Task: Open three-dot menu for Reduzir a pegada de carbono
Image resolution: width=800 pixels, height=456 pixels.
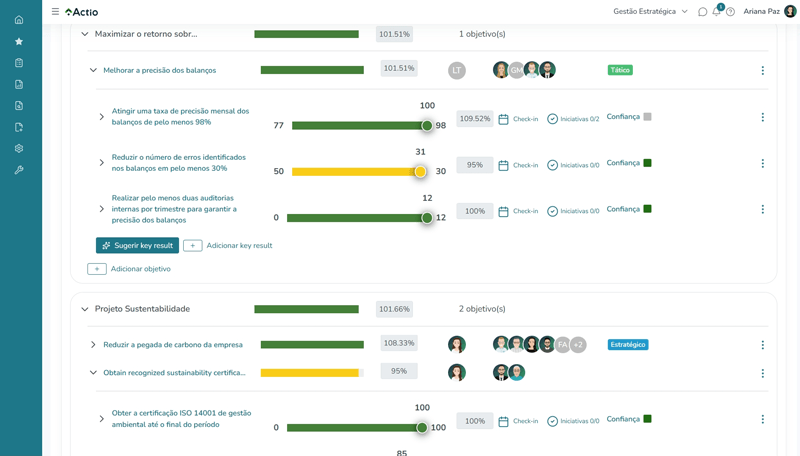Action: click(763, 345)
